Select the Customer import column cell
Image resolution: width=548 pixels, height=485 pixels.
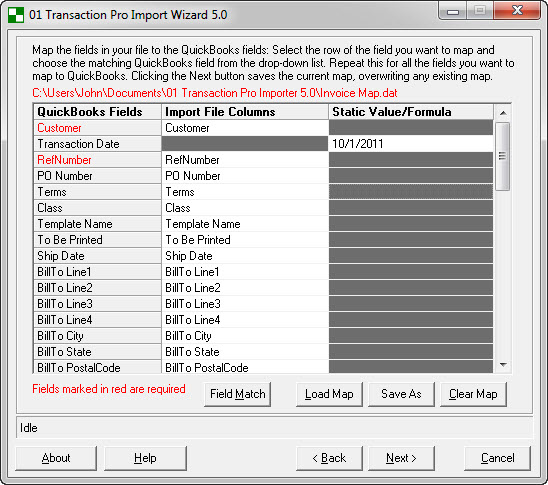click(x=245, y=128)
